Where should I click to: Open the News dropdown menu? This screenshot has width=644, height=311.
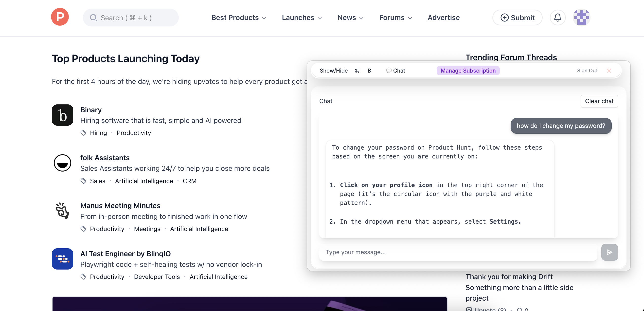tap(350, 18)
